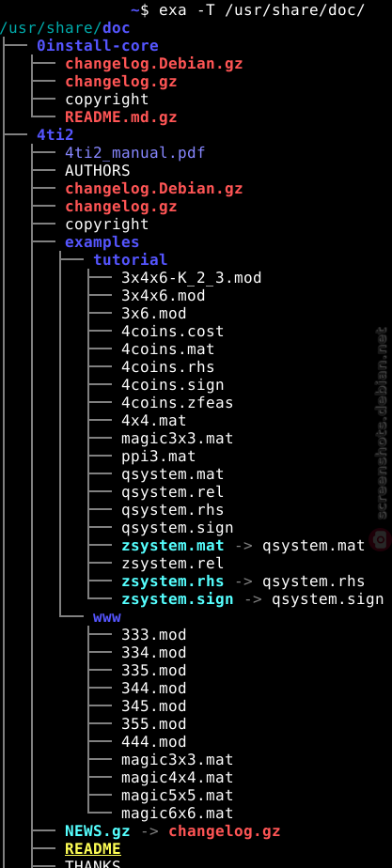This screenshot has height=868, width=392.
Task: Click the 444.mod file entry
Action: (x=154, y=742)
